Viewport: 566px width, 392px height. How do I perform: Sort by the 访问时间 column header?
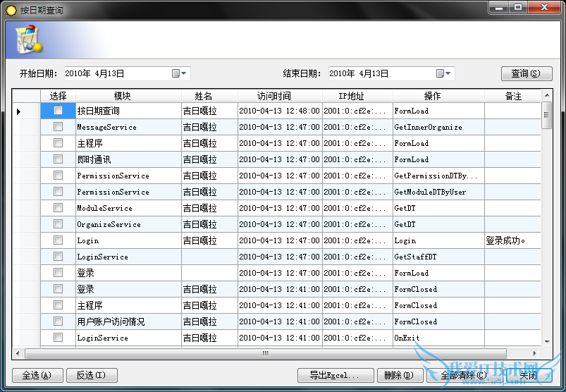click(280, 96)
